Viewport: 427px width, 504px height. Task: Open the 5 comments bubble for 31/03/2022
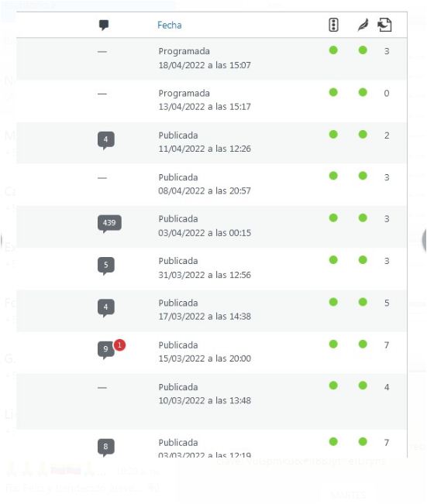click(x=106, y=266)
